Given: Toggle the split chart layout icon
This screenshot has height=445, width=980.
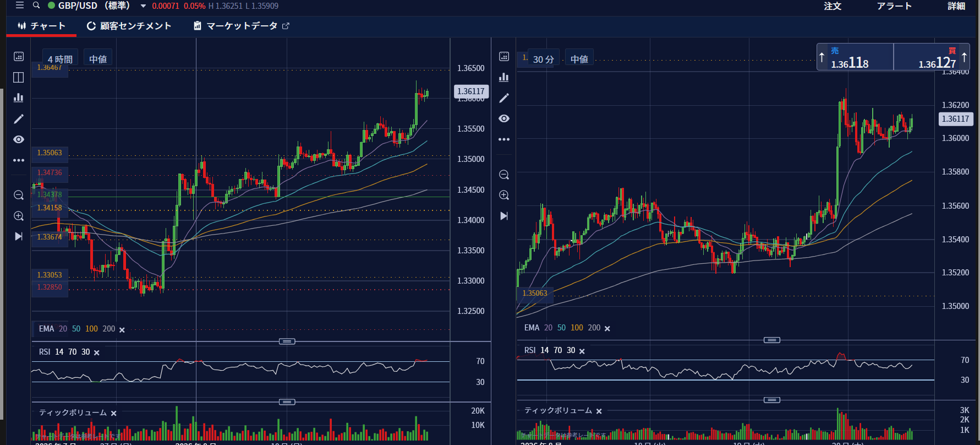Looking at the screenshot, I should pyautogui.click(x=19, y=77).
